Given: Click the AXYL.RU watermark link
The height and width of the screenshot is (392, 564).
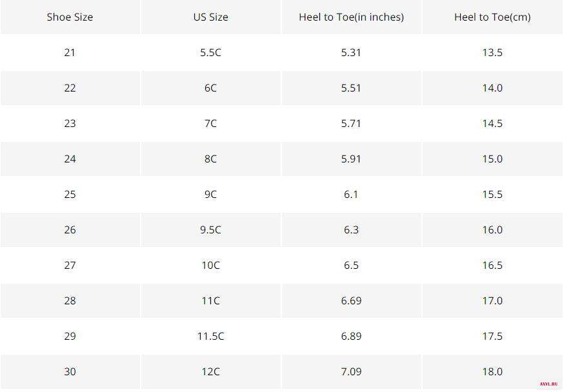Looking at the screenshot, I should (549, 384).
